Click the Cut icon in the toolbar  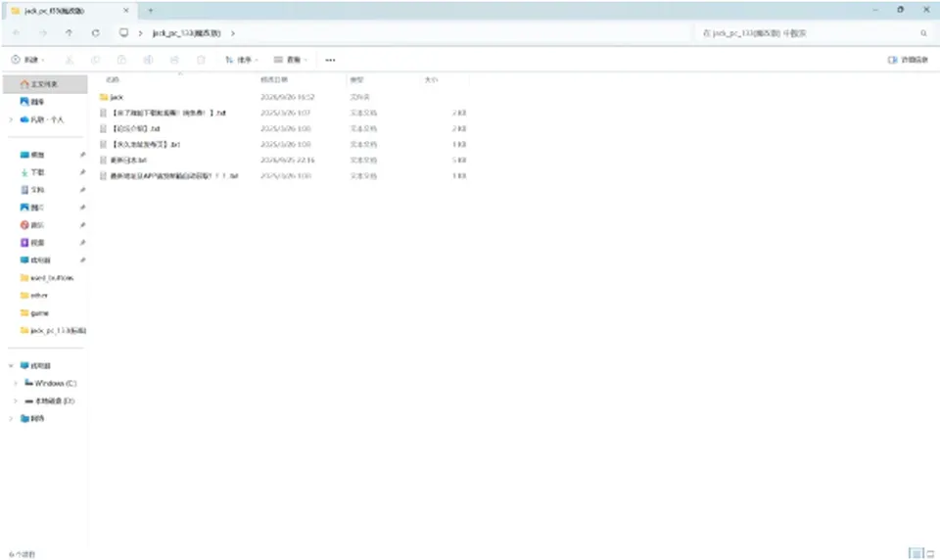70,60
